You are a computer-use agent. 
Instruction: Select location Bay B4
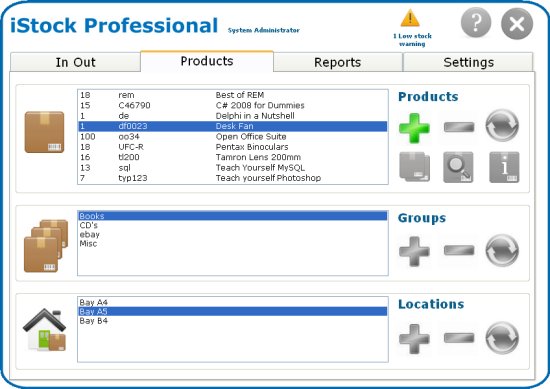tap(233, 321)
